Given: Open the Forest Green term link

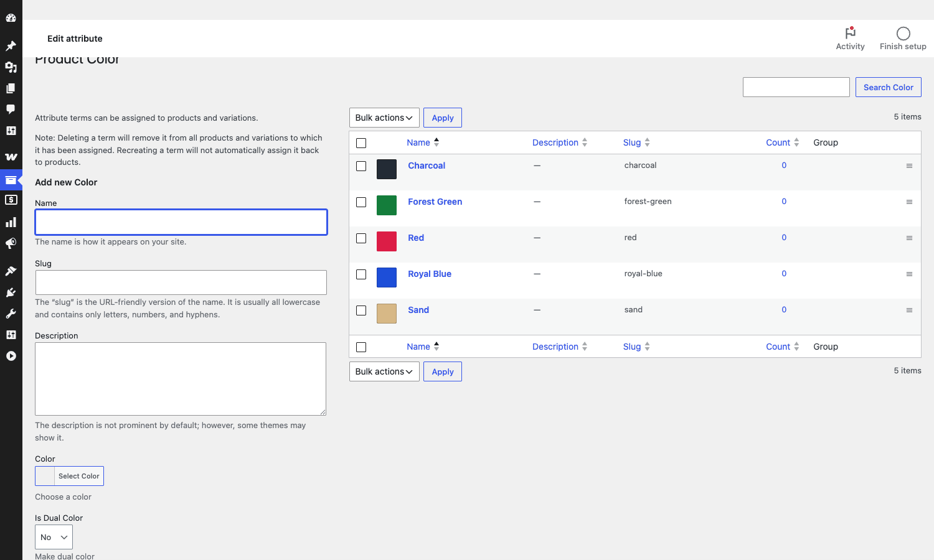Looking at the screenshot, I should (435, 202).
